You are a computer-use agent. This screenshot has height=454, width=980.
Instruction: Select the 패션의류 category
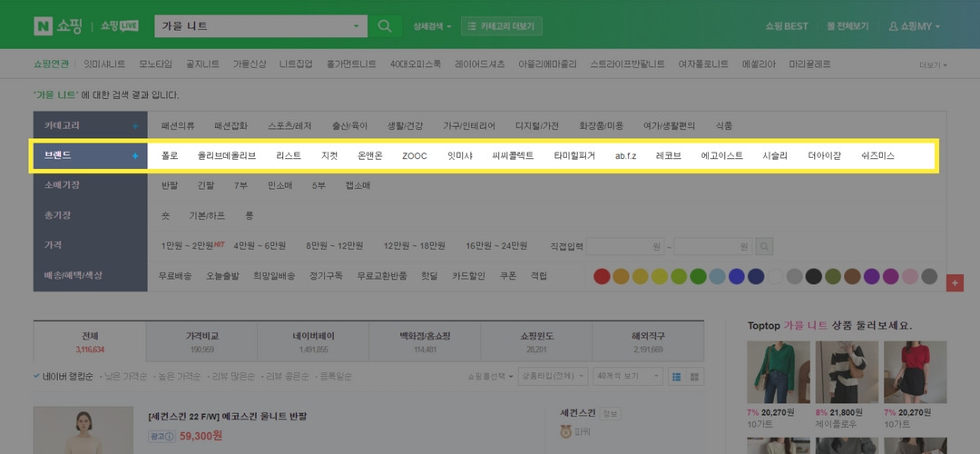[178, 125]
